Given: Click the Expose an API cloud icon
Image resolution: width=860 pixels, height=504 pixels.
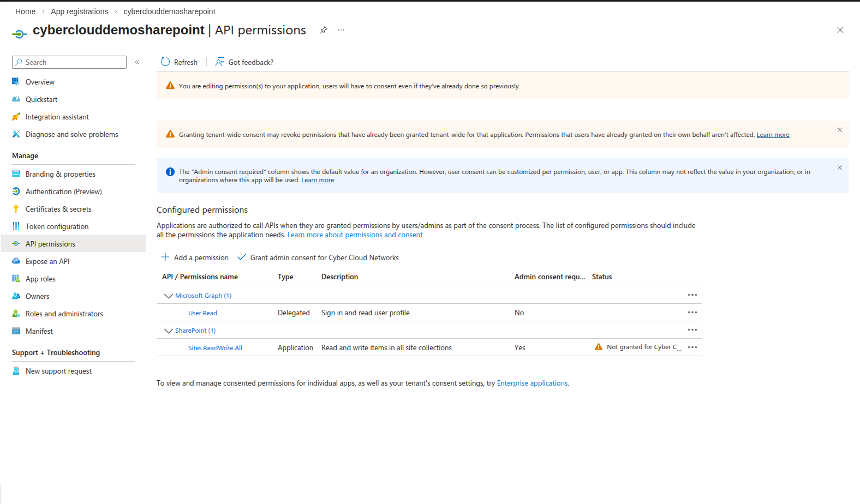Looking at the screenshot, I should [x=16, y=261].
